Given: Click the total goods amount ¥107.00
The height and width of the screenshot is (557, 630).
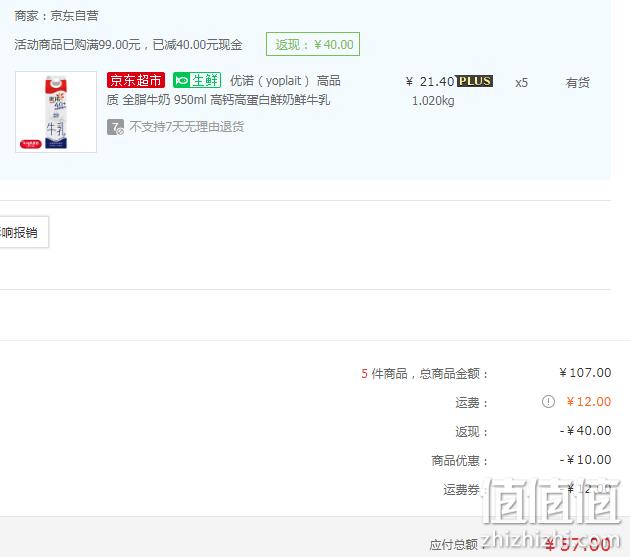Looking at the screenshot, I should point(585,373).
